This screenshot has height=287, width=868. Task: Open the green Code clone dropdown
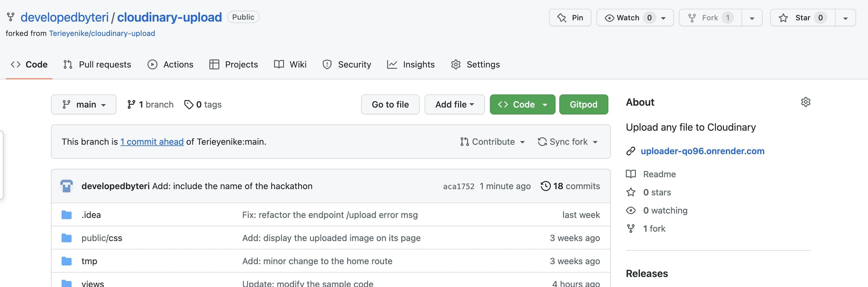click(x=522, y=104)
